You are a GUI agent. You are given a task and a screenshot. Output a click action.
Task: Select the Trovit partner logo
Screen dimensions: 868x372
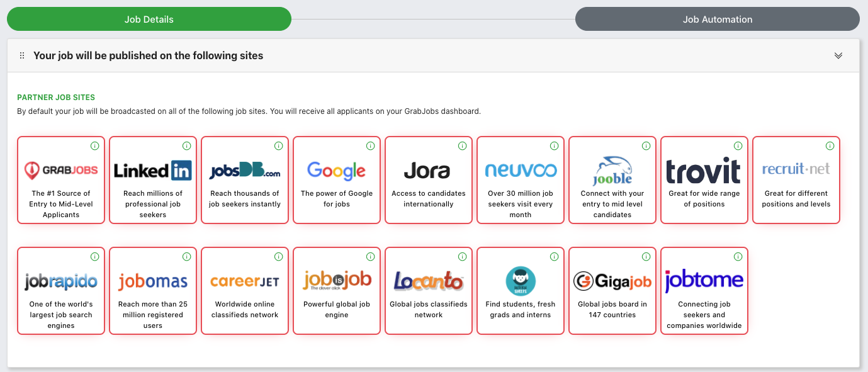click(704, 170)
